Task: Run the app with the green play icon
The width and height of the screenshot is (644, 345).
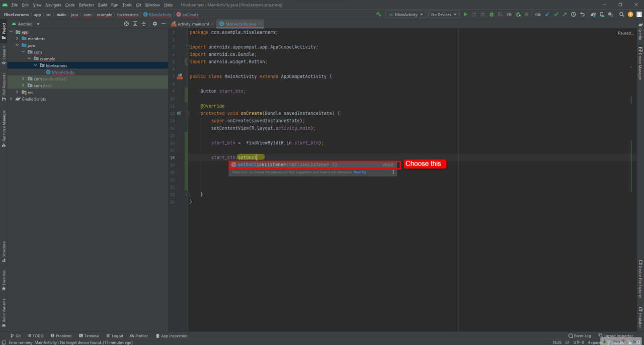Action: pyautogui.click(x=465, y=15)
